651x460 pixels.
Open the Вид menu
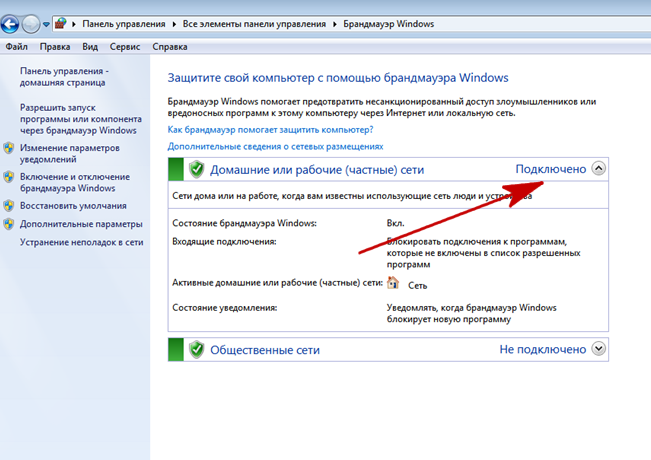pos(90,47)
